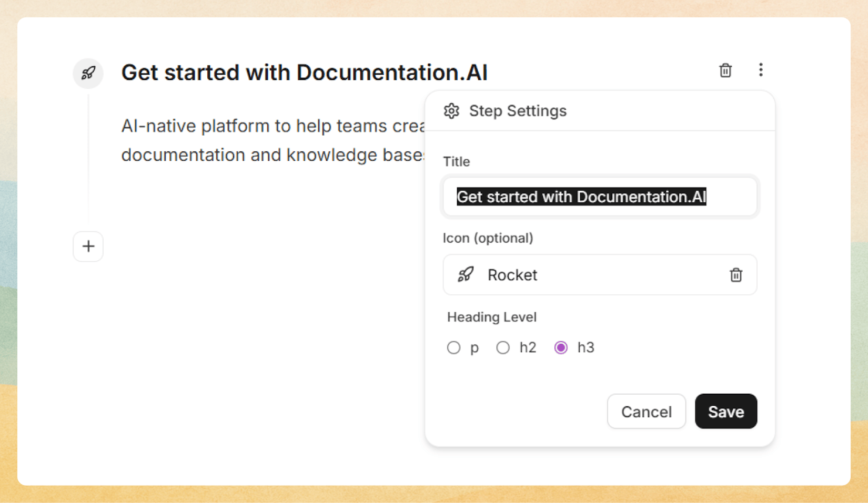Click the step heading 'Get started with Documentation.AI'
This screenshot has height=503, width=868.
[x=304, y=73]
